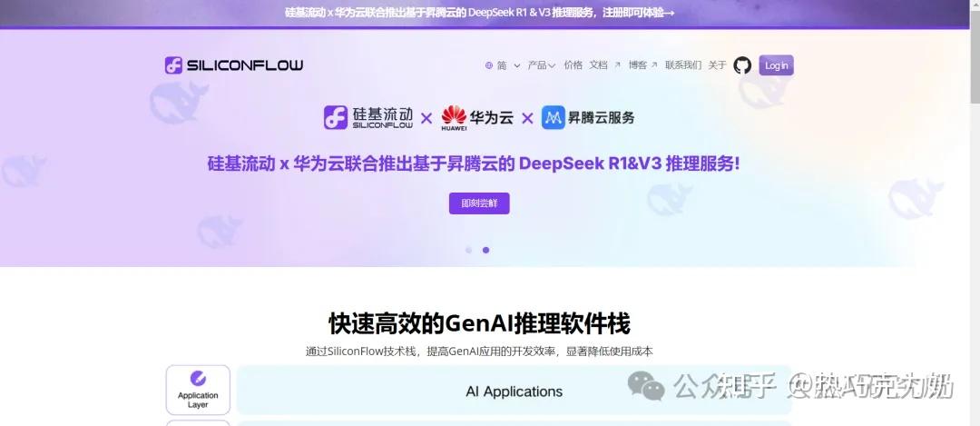Select the second carousel dot
The width and height of the screenshot is (980, 426).
click(x=485, y=250)
